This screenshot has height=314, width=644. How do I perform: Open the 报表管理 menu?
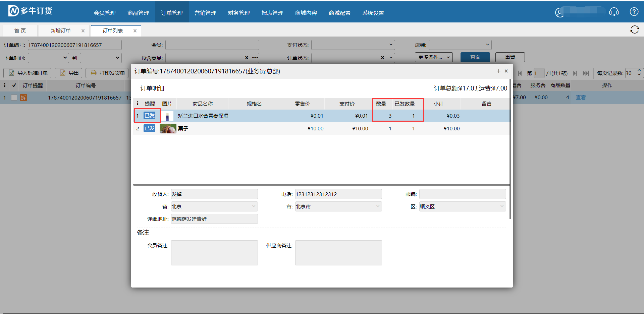pyautogui.click(x=272, y=13)
